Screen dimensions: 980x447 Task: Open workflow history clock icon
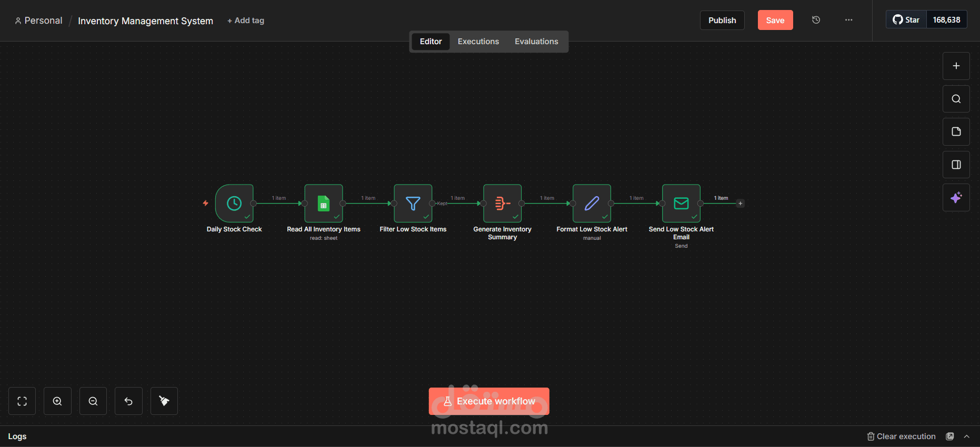coord(816,20)
